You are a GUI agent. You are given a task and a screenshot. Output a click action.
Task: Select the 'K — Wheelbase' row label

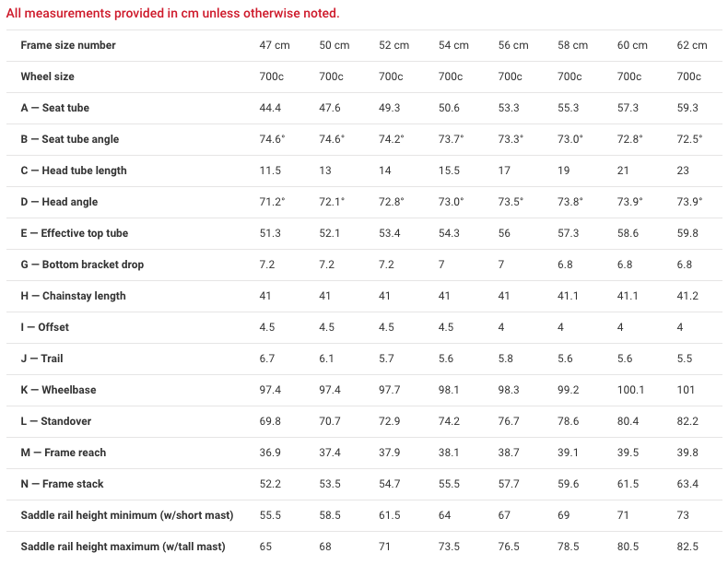[58, 390]
